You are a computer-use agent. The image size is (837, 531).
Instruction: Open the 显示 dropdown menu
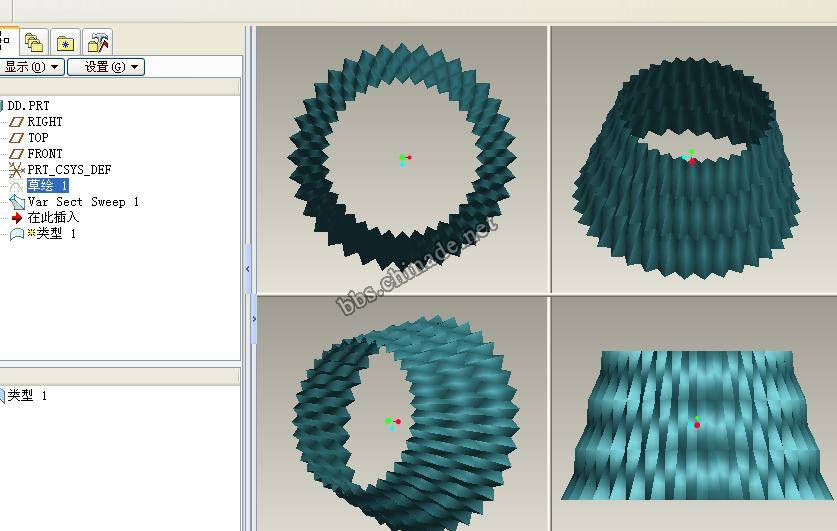(31, 67)
